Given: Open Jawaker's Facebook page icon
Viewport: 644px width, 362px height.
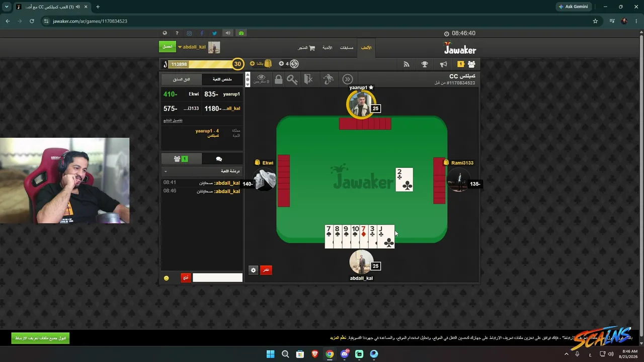Looking at the screenshot, I should click(x=202, y=33).
